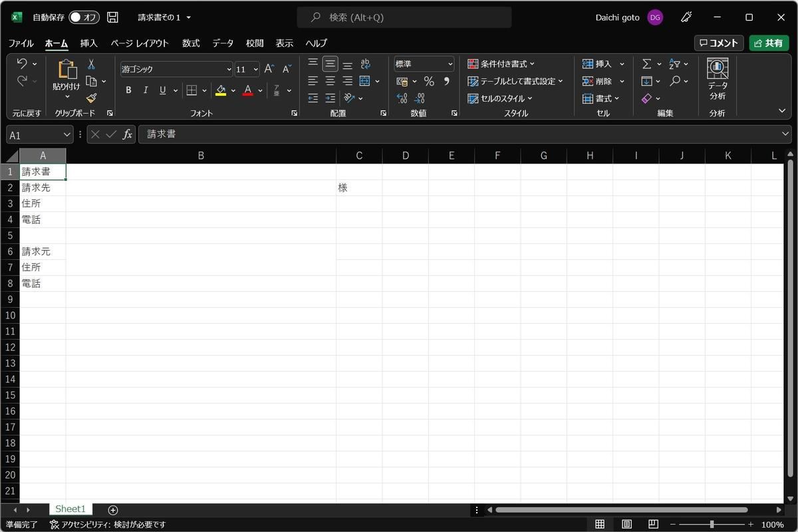Expand the Name Box dropdown arrow
The image size is (798, 532).
pyautogui.click(x=66, y=134)
